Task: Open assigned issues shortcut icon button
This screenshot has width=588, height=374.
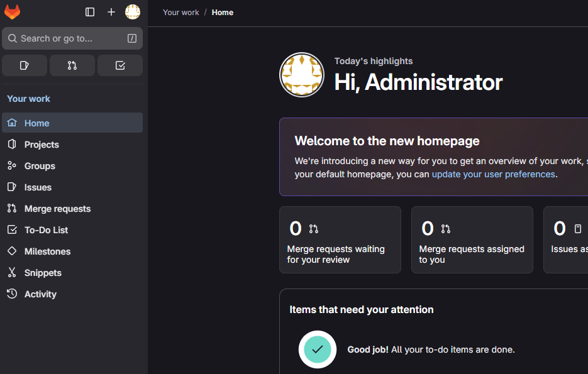Action: pyautogui.click(x=25, y=65)
